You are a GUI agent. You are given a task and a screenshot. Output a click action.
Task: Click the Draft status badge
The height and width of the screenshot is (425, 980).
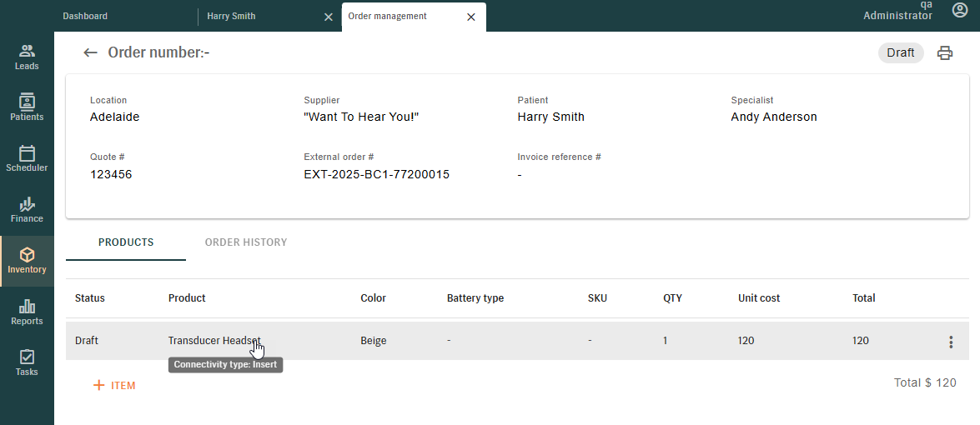901,53
